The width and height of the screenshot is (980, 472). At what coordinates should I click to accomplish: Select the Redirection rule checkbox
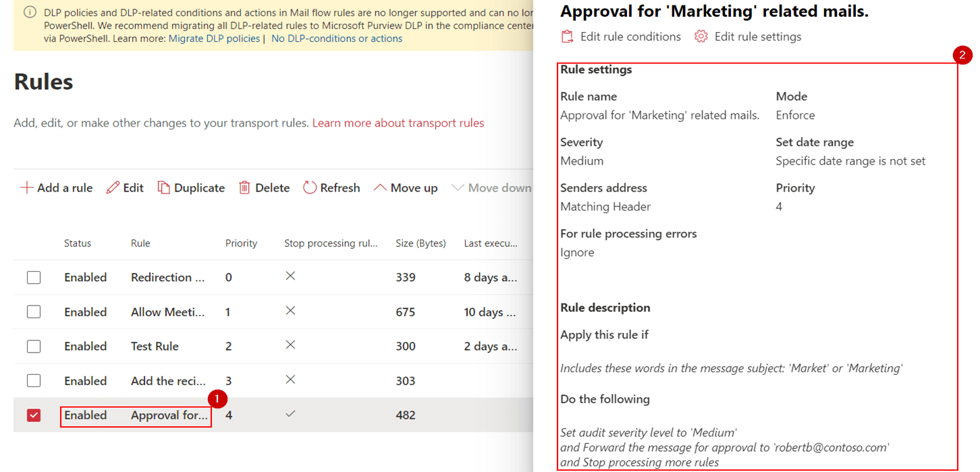[34, 278]
